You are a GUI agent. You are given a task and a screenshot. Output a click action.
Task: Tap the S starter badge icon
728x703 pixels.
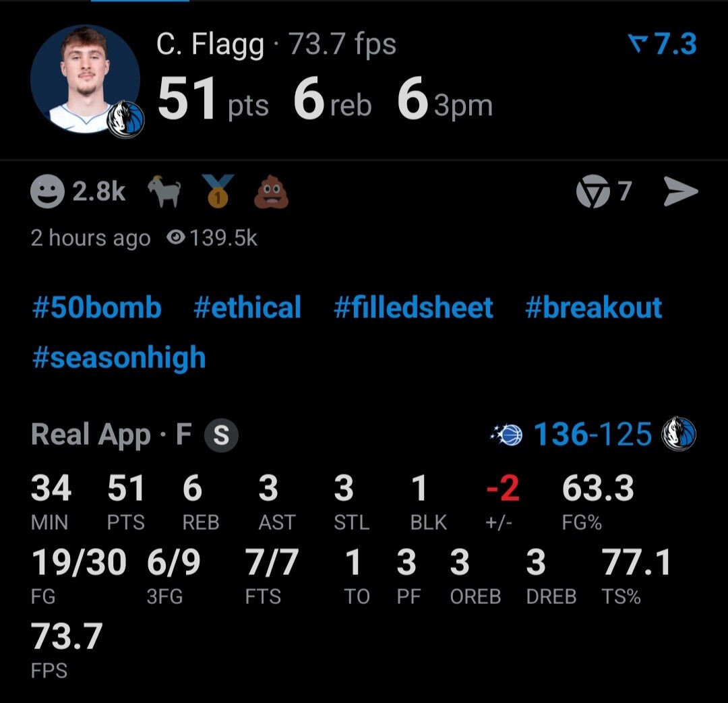click(x=222, y=435)
